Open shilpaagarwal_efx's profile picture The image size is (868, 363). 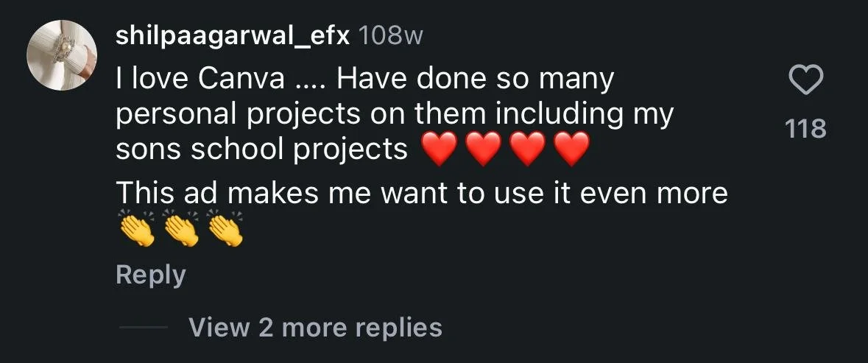click(62, 55)
